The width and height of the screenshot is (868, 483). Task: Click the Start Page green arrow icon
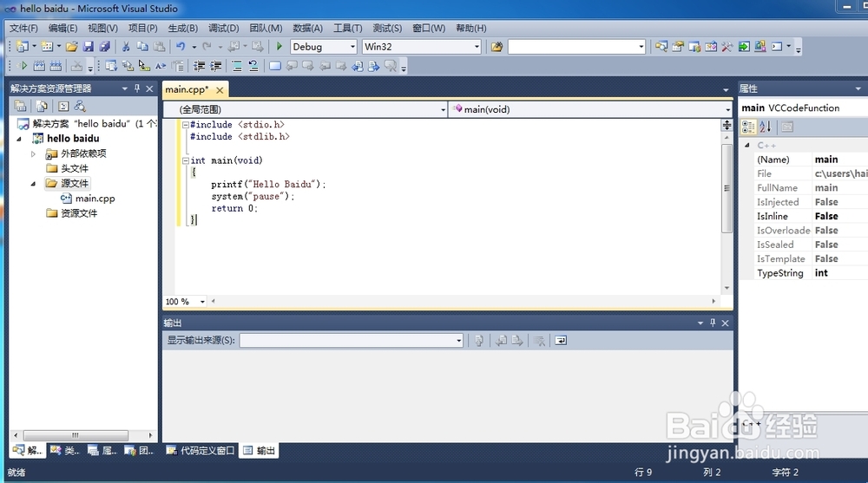[744, 47]
